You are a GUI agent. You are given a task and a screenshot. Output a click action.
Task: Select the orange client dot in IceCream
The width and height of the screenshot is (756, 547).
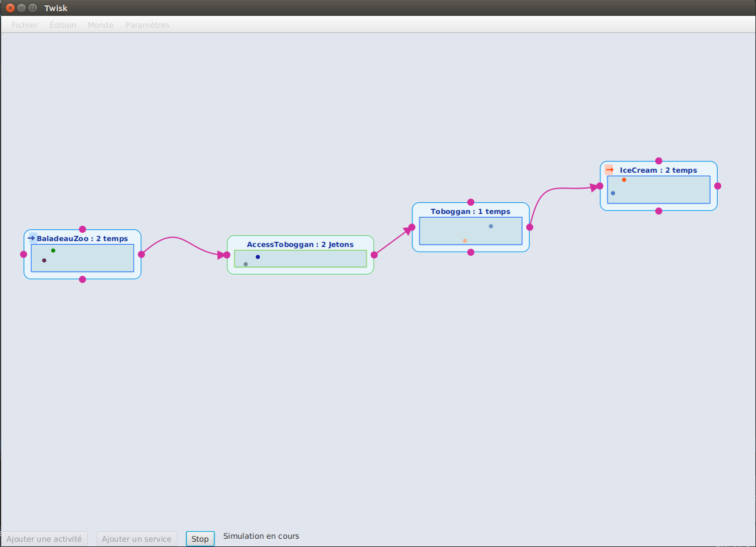point(625,180)
